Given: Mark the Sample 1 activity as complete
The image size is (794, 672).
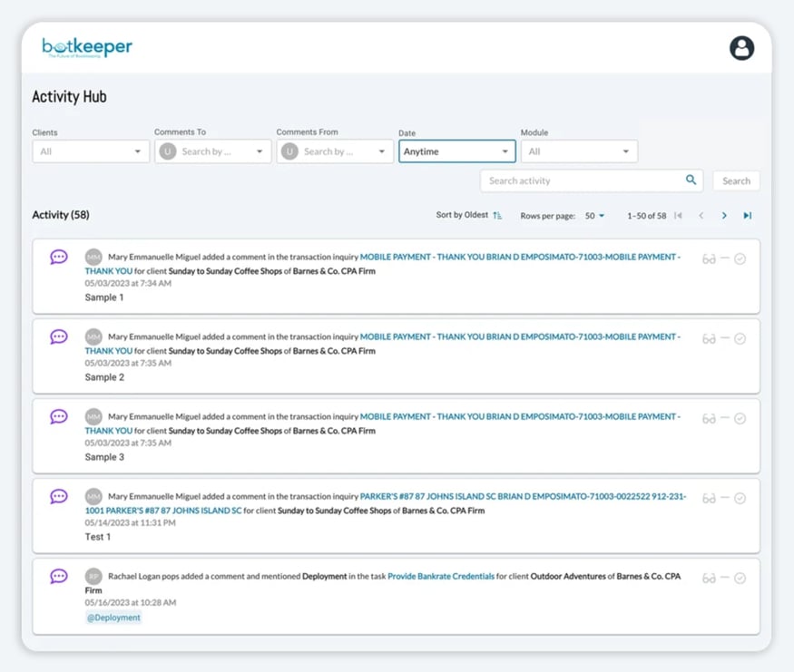Looking at the screenshot, I should 740,259.
